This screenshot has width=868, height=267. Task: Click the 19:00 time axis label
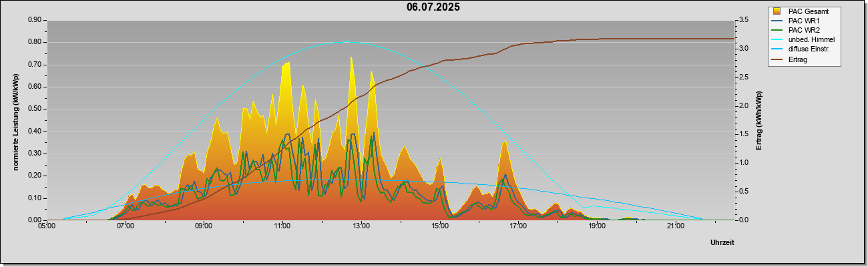pyautogui.click(x=597, y=227)
